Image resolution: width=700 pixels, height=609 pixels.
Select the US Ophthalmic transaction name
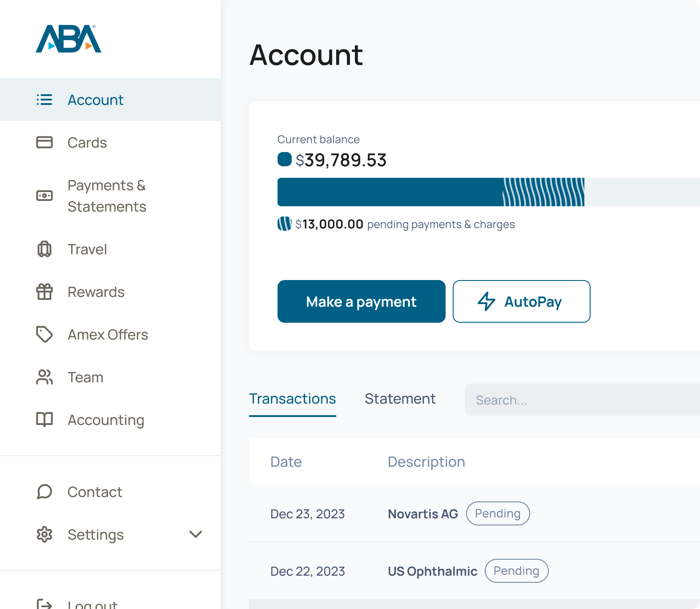(x=433, y=571)
